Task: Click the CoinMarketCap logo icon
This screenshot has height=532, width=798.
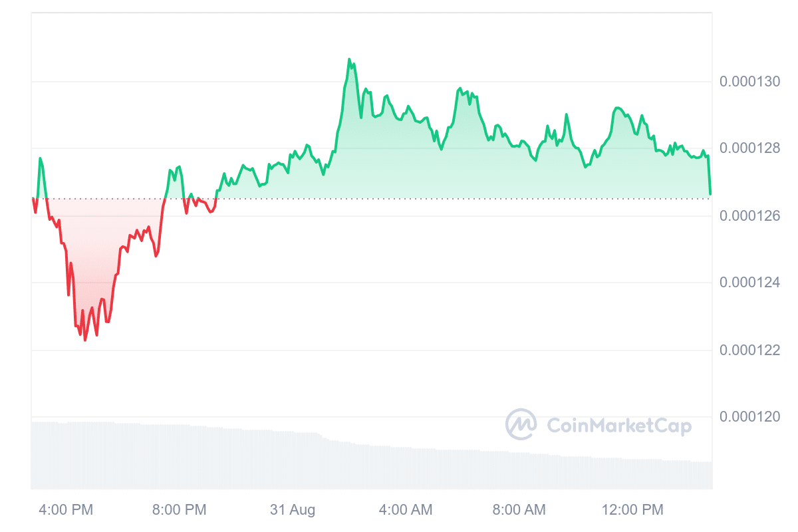Action: click(521, 424)
